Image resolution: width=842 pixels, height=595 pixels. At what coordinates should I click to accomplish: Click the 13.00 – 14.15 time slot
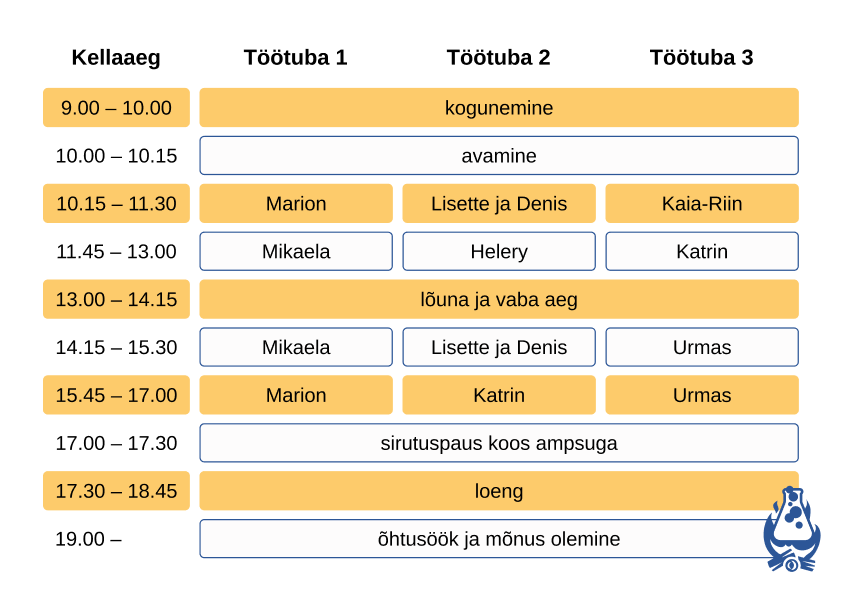pos(116,300)
